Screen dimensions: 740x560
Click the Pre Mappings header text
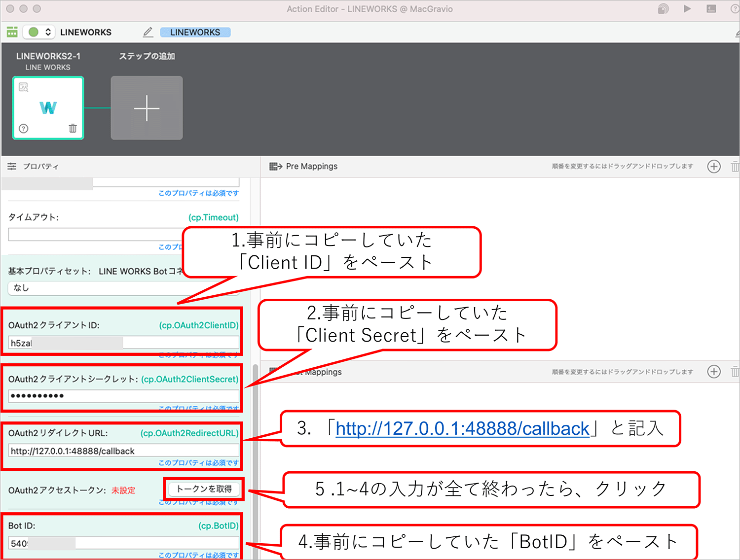point(312,167)
